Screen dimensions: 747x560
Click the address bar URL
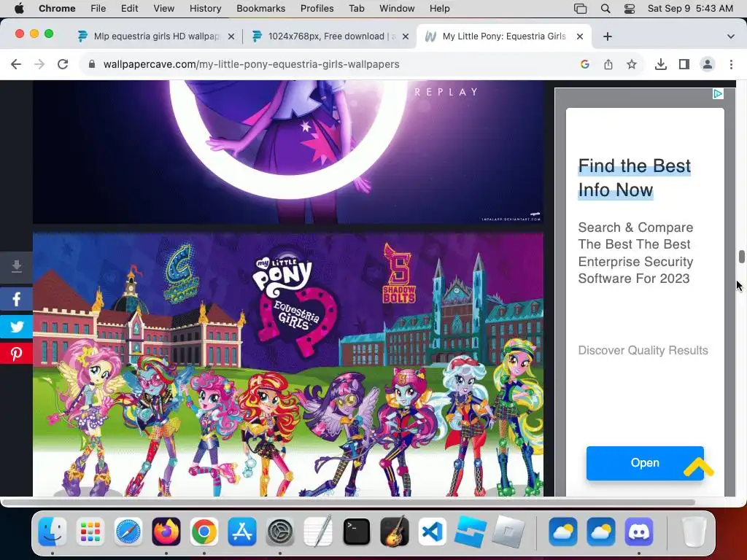click(x=251, y=64)
